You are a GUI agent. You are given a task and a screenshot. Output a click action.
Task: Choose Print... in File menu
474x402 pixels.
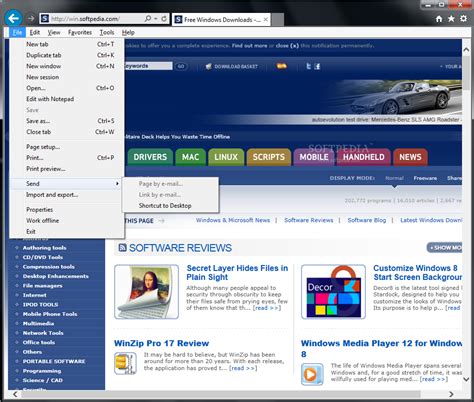click(67, 158)
